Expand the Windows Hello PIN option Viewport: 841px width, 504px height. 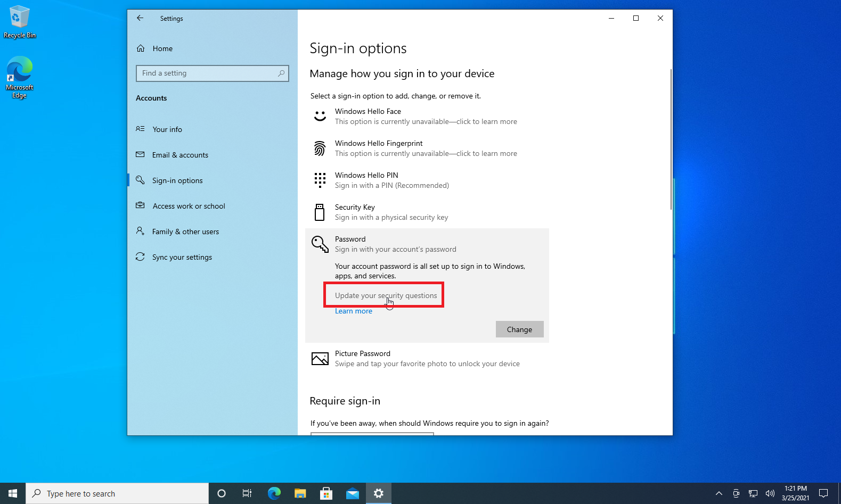[427, 180]
